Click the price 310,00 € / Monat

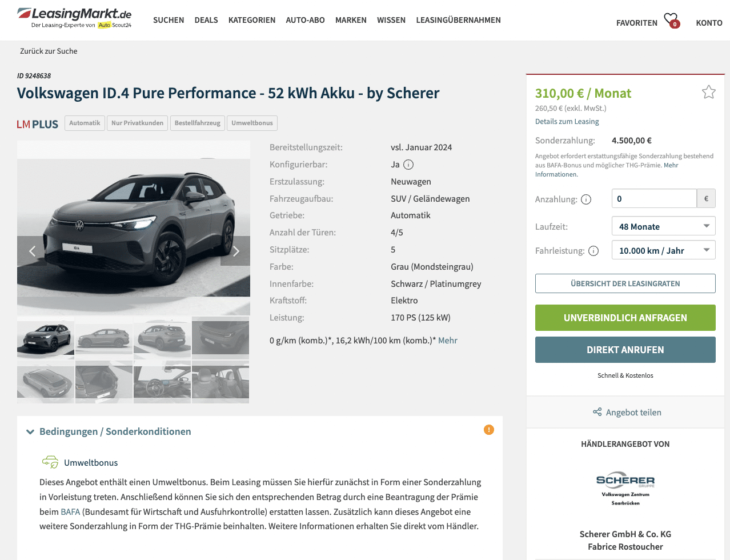click(583, 93)
